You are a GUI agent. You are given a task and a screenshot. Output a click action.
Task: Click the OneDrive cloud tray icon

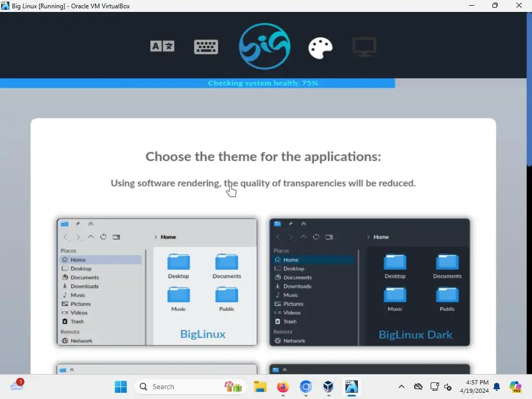(418, 387)
